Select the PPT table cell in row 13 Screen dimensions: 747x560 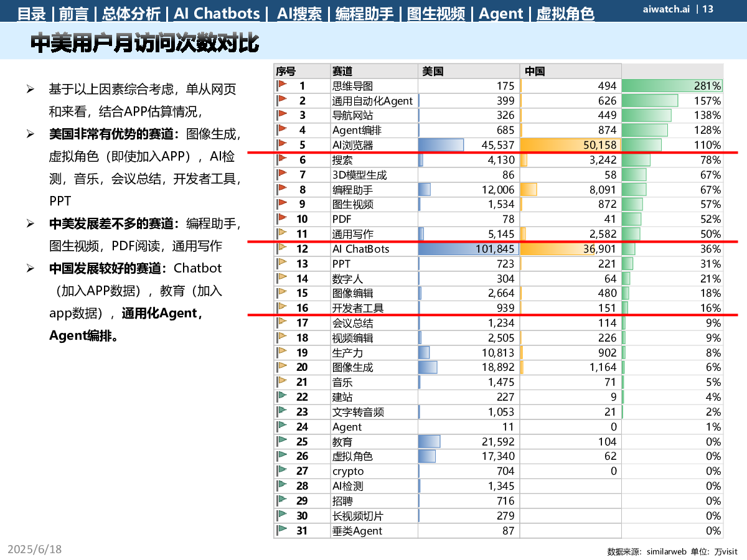point(374,264)
